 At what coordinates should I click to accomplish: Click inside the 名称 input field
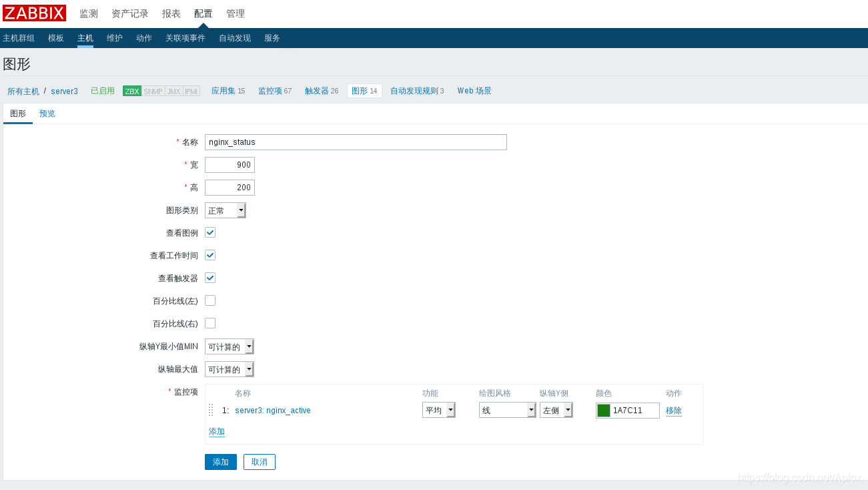354,142
